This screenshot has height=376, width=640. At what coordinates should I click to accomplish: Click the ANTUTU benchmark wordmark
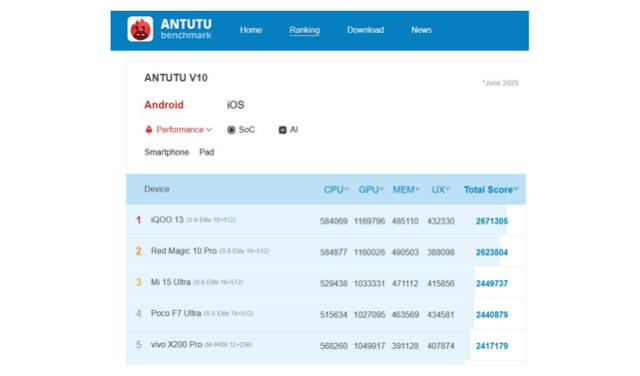(186, 29)
